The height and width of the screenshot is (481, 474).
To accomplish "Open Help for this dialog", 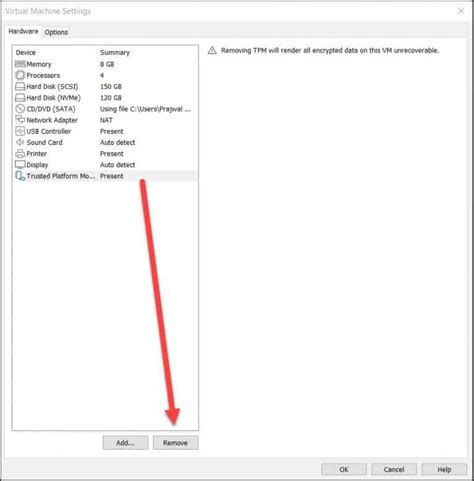I will point(444,469).
